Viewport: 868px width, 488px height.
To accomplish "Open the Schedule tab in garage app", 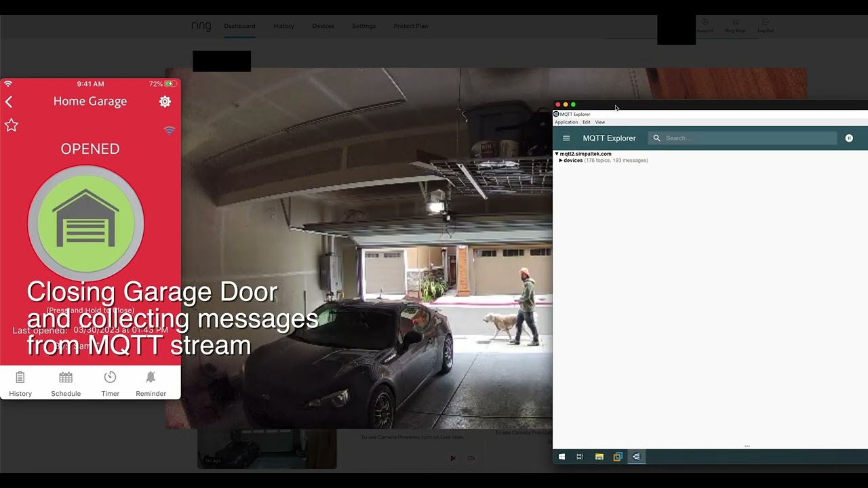I will (x=66, y=384).
